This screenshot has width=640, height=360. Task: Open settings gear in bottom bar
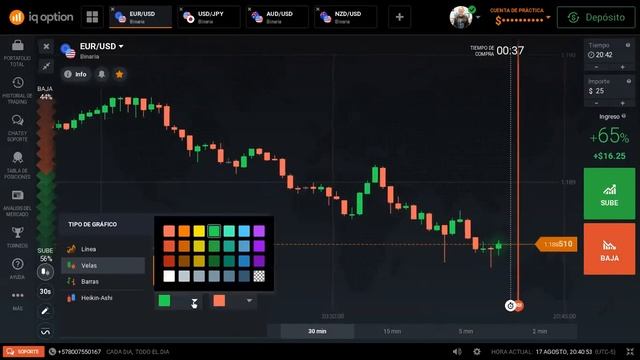[x=476, y=351]
